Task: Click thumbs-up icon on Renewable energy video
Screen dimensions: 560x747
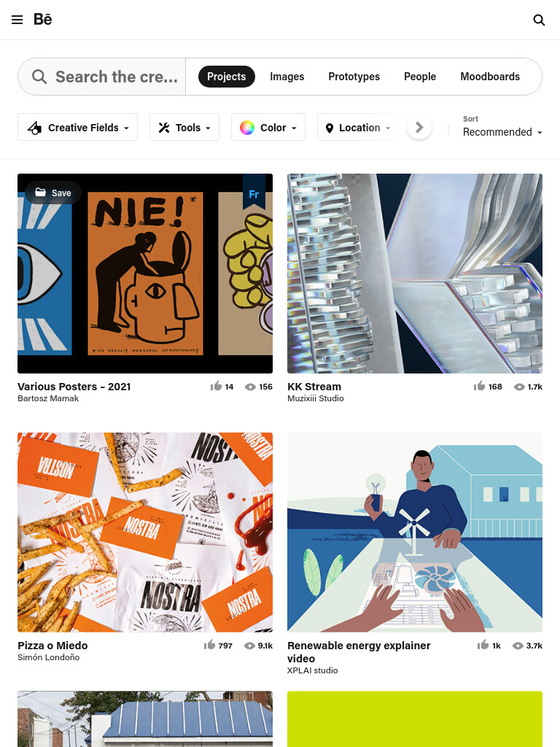Action: coord(483,645)
